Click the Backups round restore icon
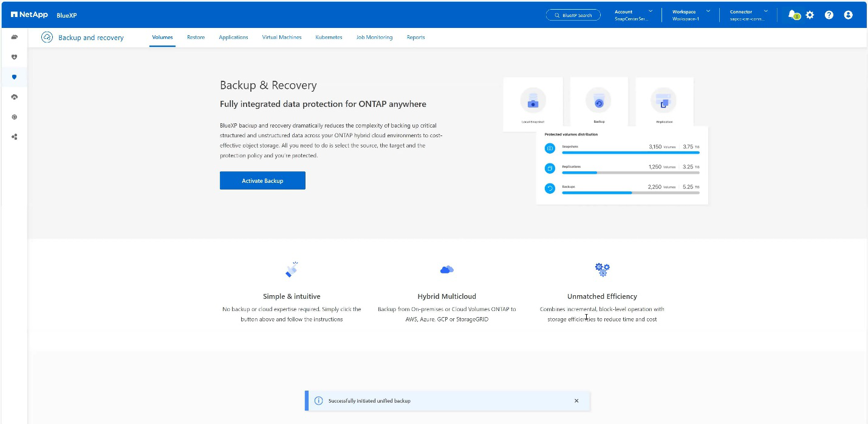This screenshot has width=868, height=424. 550,188
